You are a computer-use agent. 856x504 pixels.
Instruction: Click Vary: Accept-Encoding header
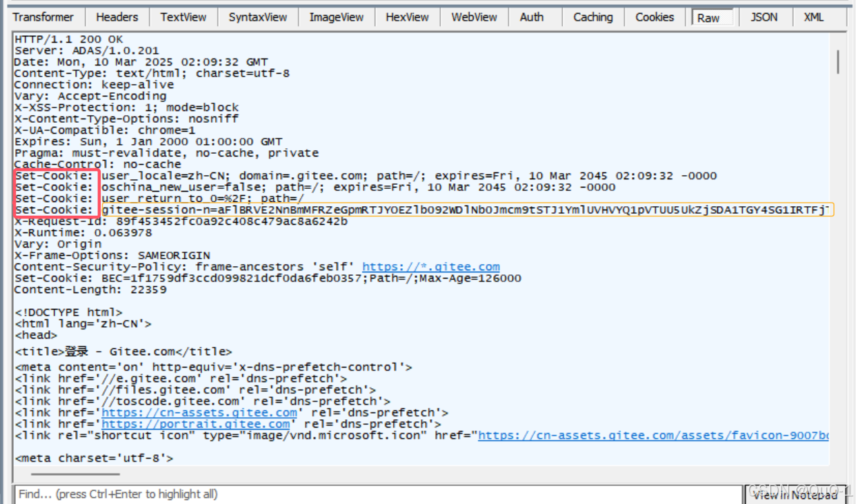click(x=90, y=97)
